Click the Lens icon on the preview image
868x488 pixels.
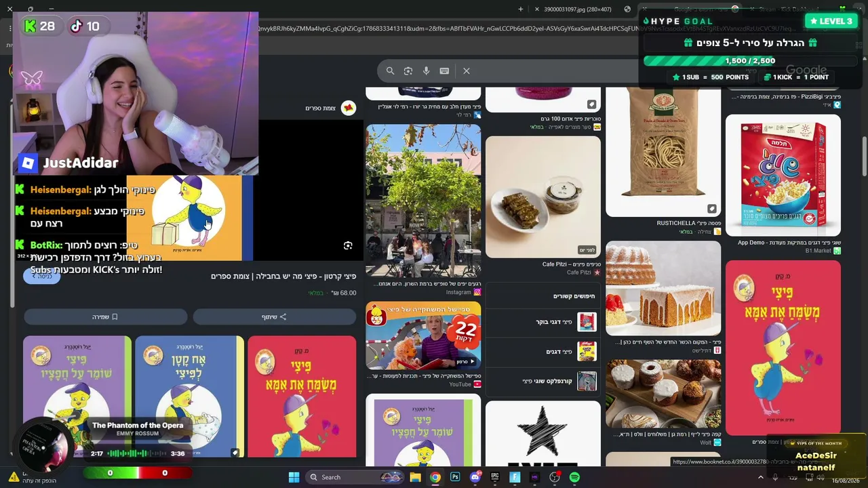348,245
